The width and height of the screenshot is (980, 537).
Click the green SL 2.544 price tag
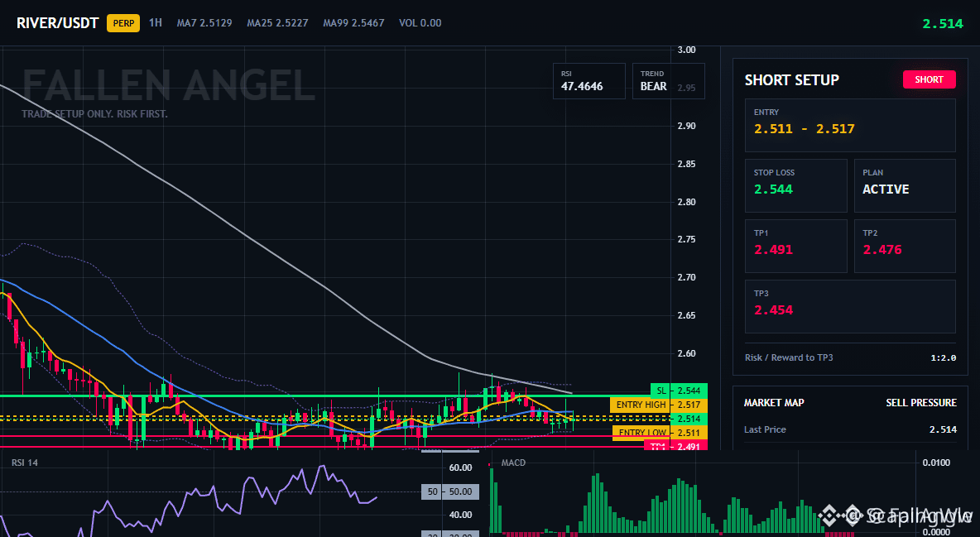click(679, 391)
